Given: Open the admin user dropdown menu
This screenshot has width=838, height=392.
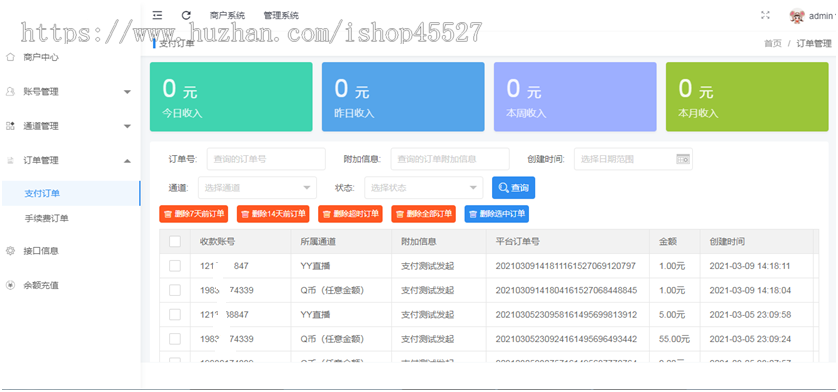Looking at the screenshot, I should (x=823, y=16).
